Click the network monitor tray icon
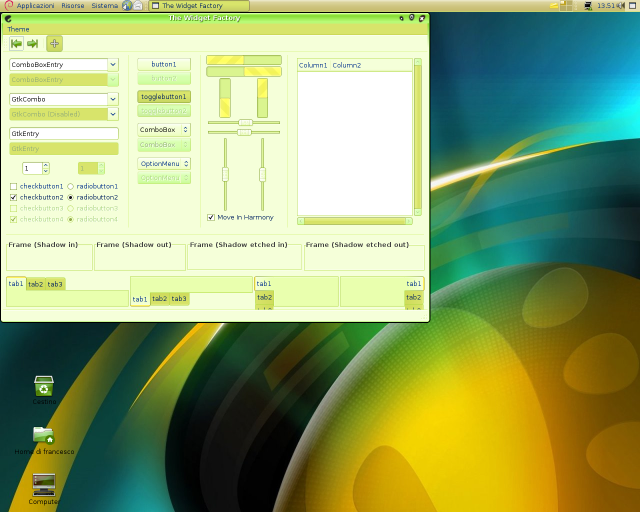Screen dimensions: 640x512 (588, 5)
